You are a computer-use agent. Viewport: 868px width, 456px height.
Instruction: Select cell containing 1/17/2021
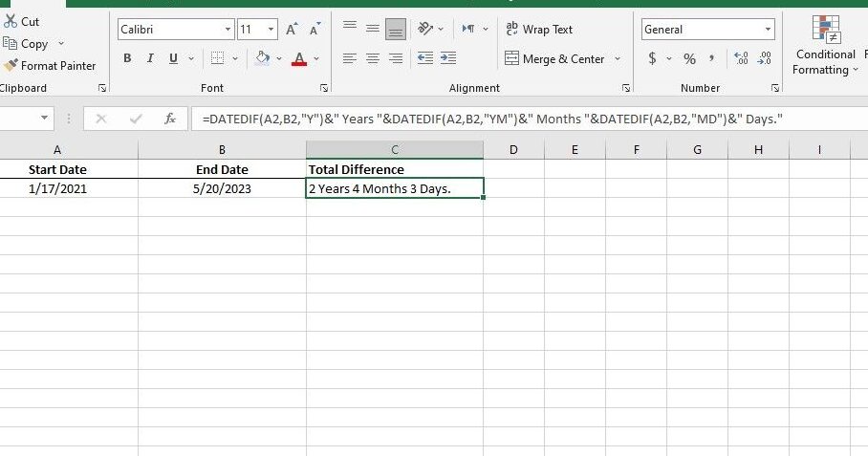69,188
